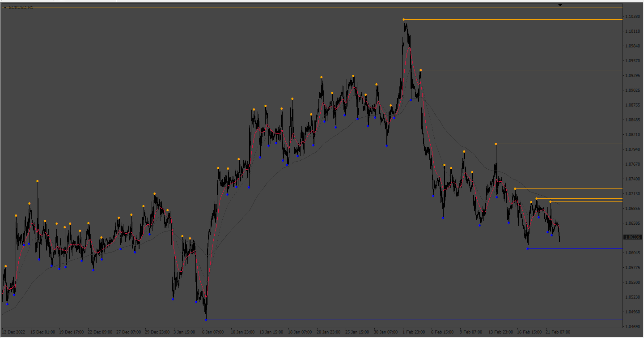Click the 19 Dec 17:00 time label
Screen dimensions: 644x338
click(72, 333)
